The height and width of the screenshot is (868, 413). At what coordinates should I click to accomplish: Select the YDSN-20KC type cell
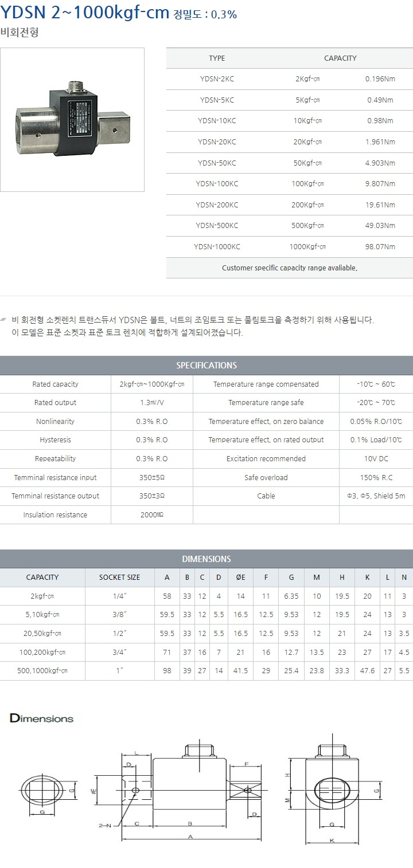(217, 142)
